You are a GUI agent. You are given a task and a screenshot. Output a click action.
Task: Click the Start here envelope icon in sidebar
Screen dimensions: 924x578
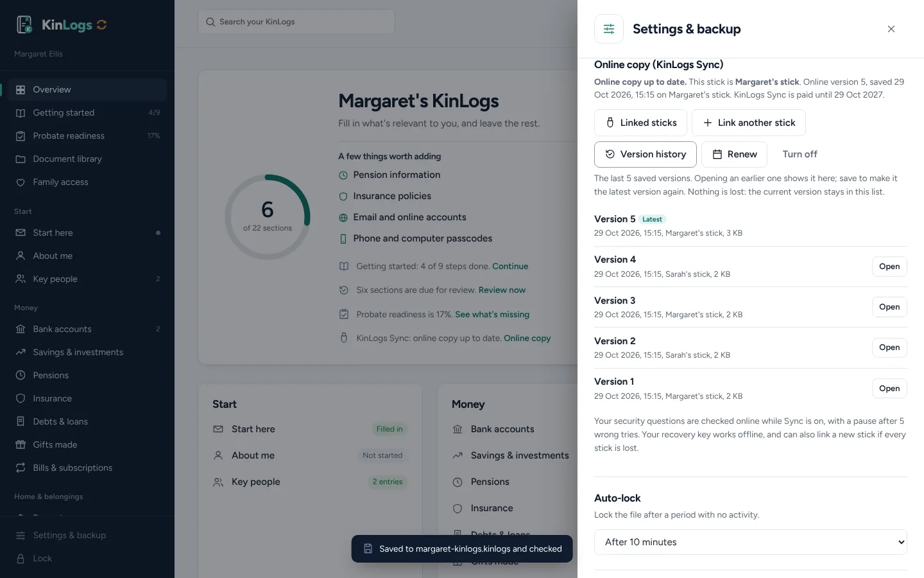click(x=21, y=232)
